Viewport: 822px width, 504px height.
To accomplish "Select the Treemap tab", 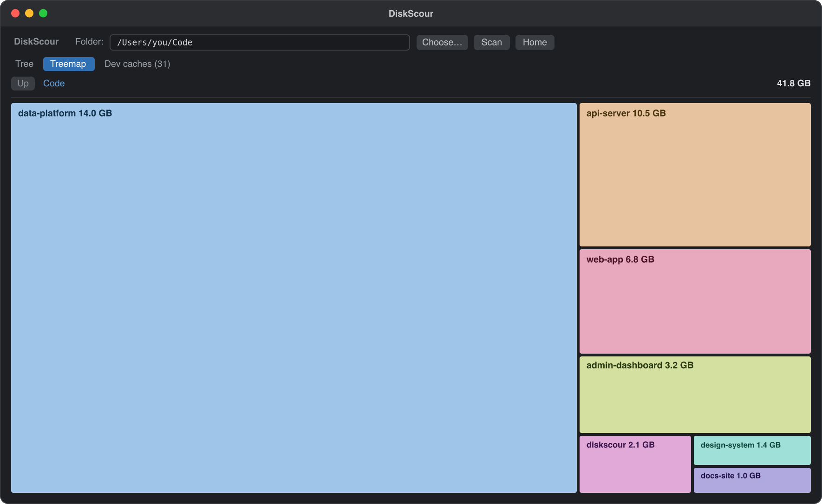I will tap(69, 64).
